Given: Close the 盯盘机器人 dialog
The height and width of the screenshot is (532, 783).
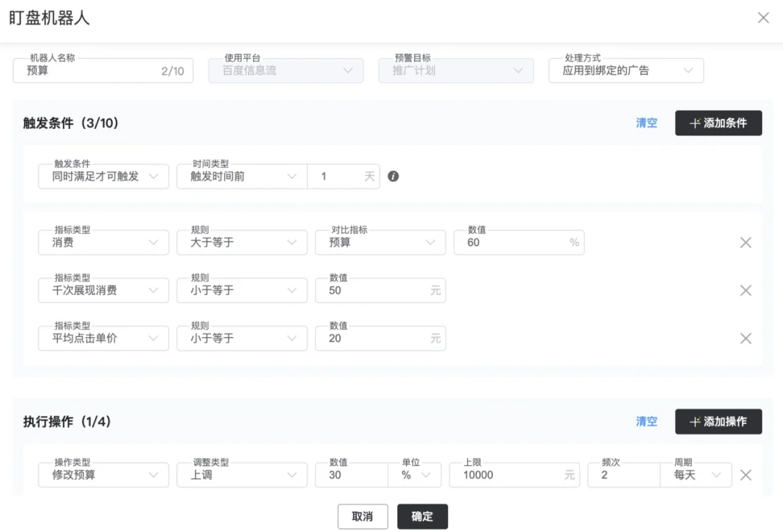Looking at the screenshot, I should pos(763,18).
